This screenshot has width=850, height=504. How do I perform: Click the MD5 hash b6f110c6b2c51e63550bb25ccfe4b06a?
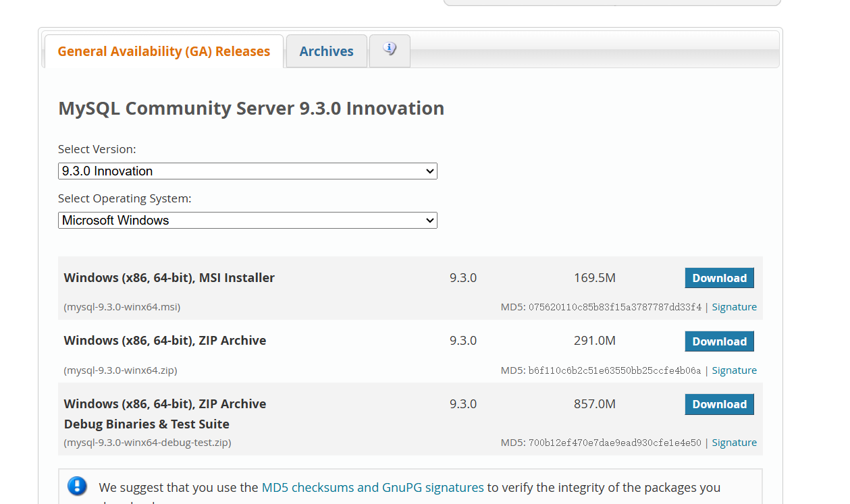(x=615, y=370)
